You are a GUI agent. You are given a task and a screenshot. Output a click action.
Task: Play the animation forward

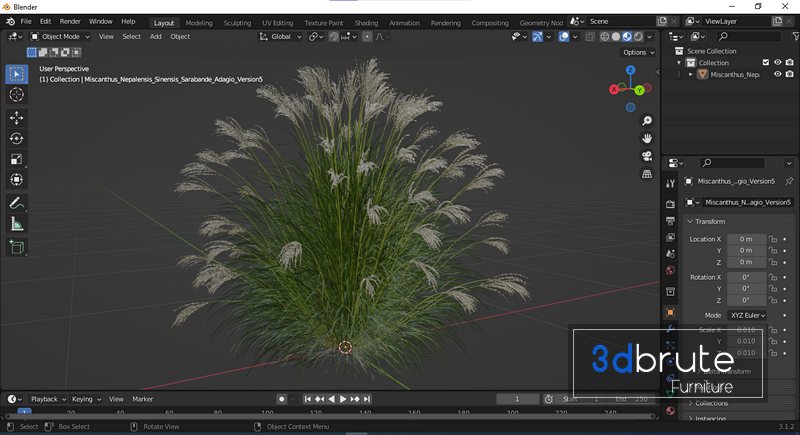coord(343,399)
